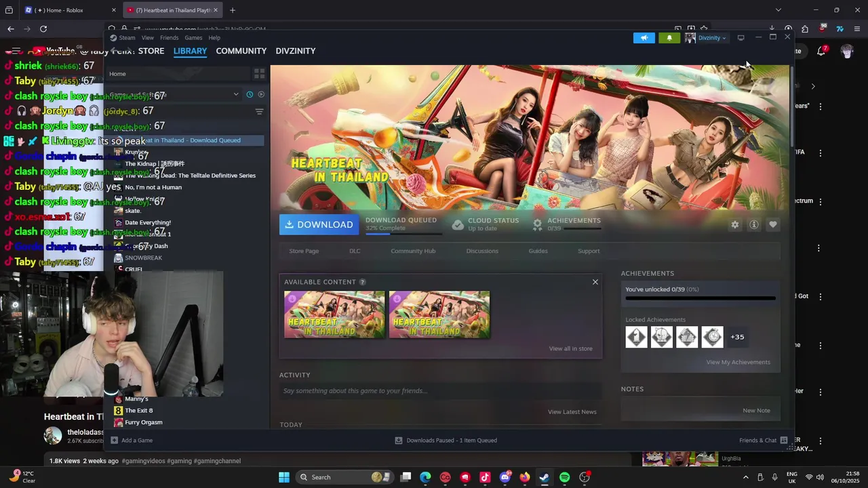The width and height of the screenshot is (868, 488).
Task: Click the download queued progress bar
Action: pyautogui.click(x=403, y=234)
